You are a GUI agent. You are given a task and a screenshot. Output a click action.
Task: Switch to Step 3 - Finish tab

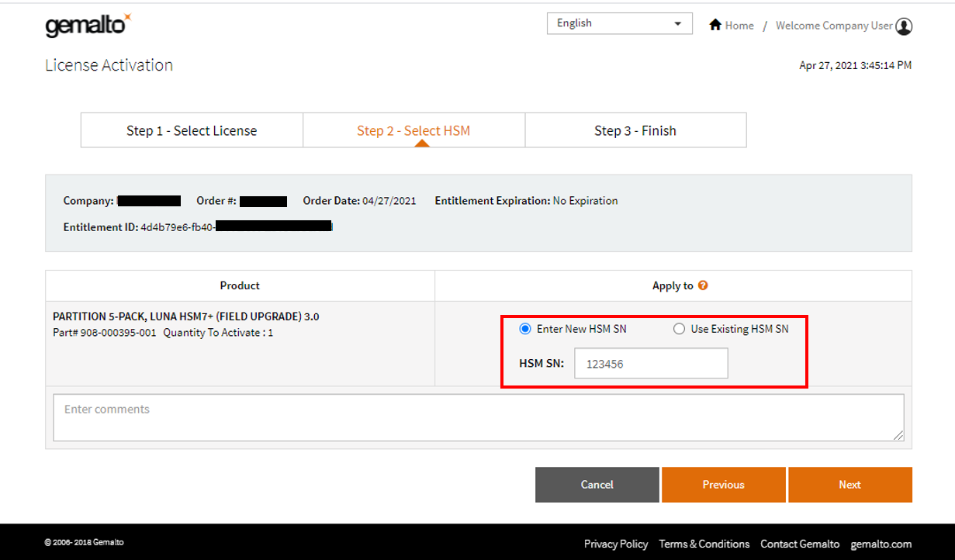635,130
